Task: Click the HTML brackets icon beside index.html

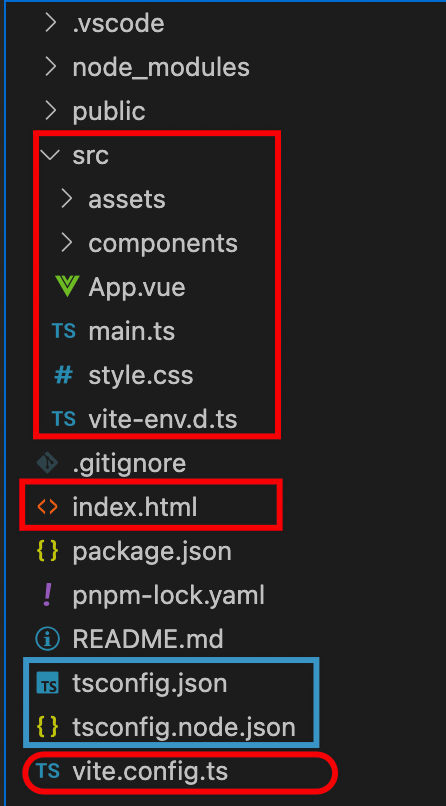Action: pyautogui.click(x=47, y=507)
